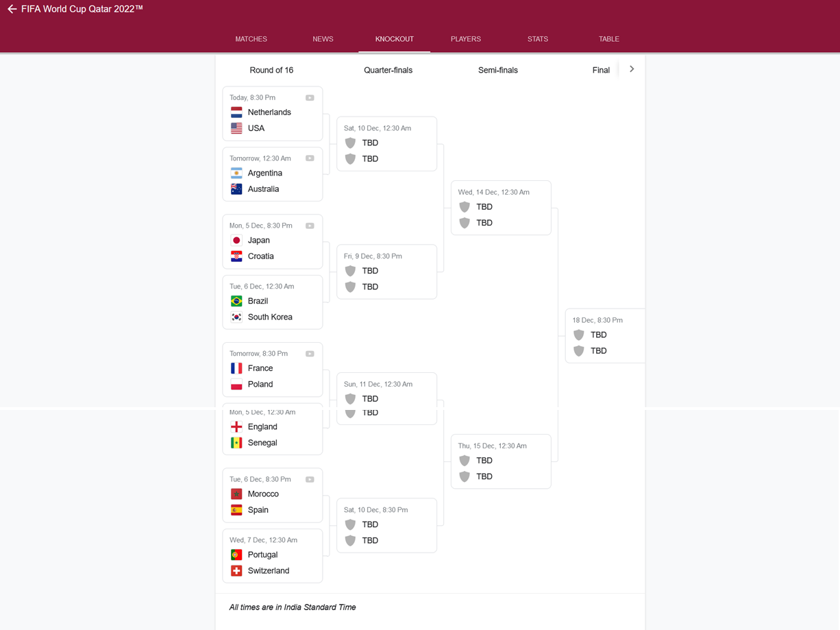Open the Portugal vs Switzerland match card
Viewport: 840px width, 630px height.
(272, 556)
